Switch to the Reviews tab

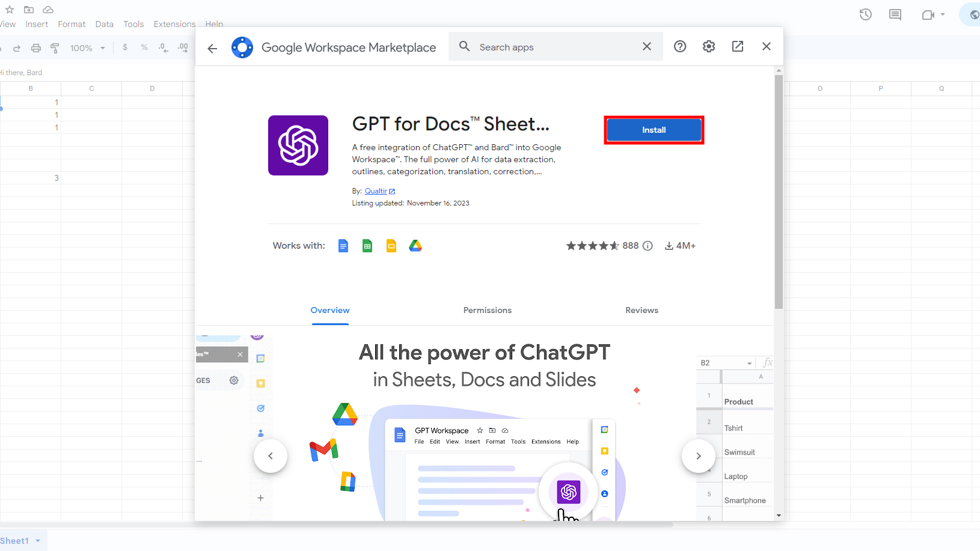(x=642, y=310)
